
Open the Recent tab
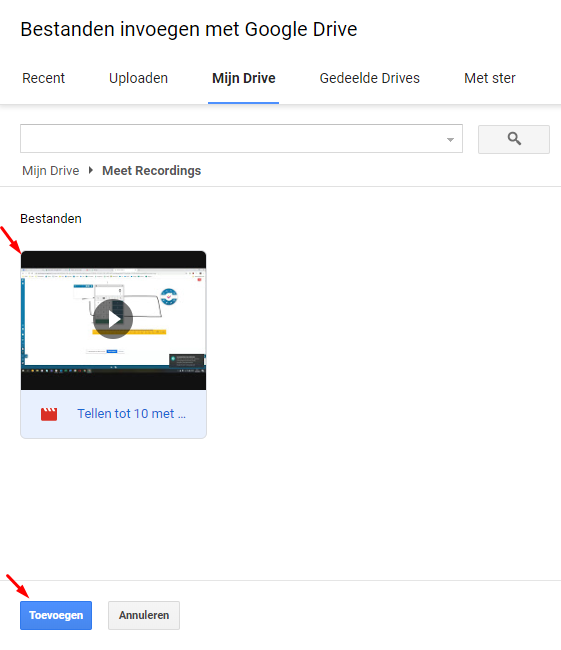click(x=44, y=78)
